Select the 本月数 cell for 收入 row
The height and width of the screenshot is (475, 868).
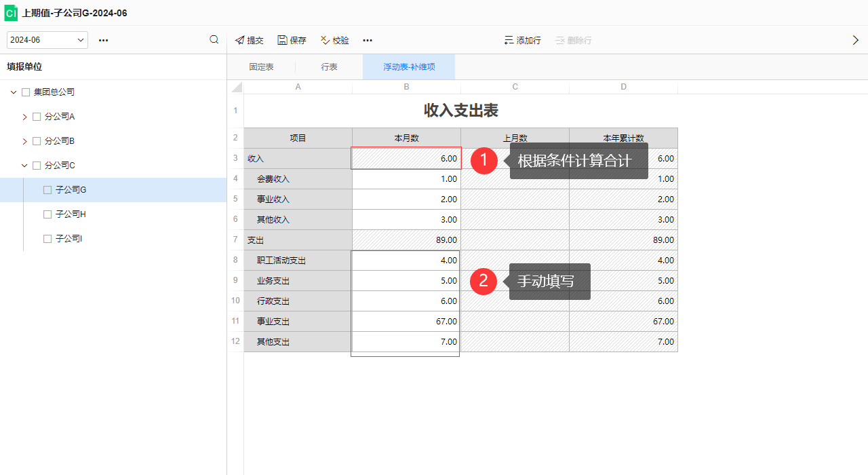point(406,158)
